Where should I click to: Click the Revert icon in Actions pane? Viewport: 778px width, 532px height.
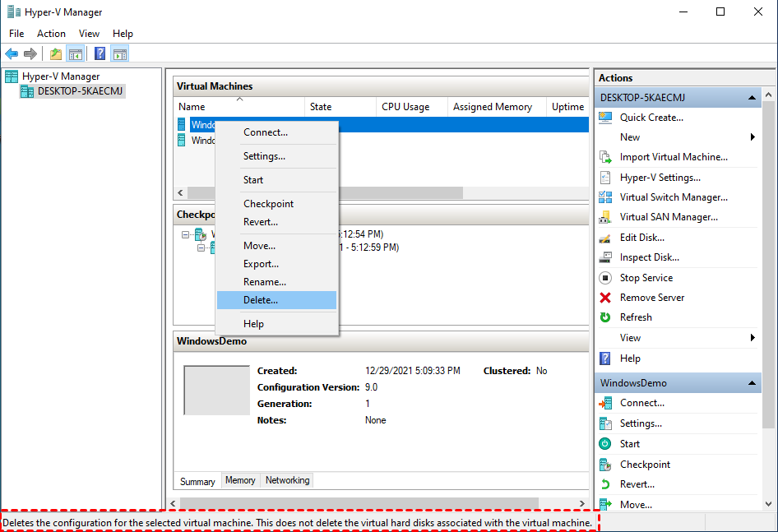[605, 484]
